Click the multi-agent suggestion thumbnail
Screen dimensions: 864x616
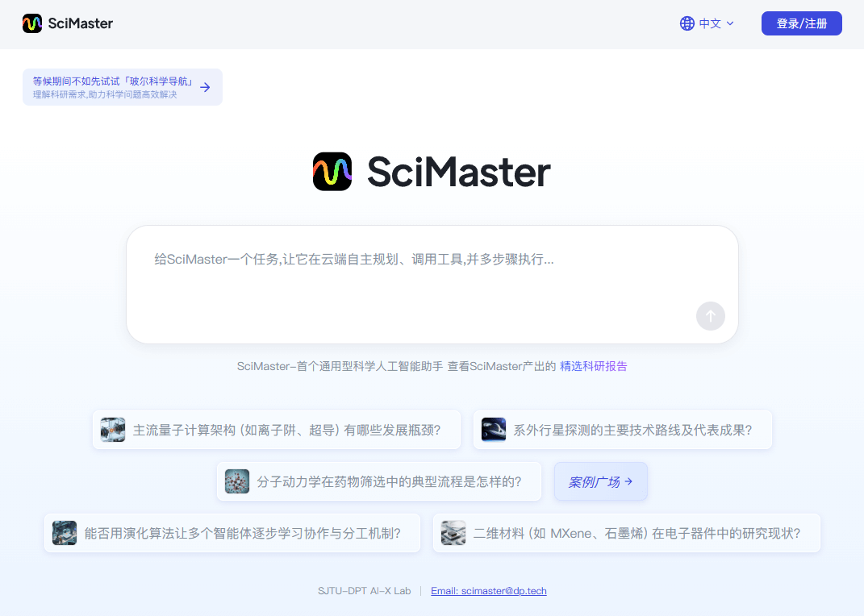click(x=65, y=533)
